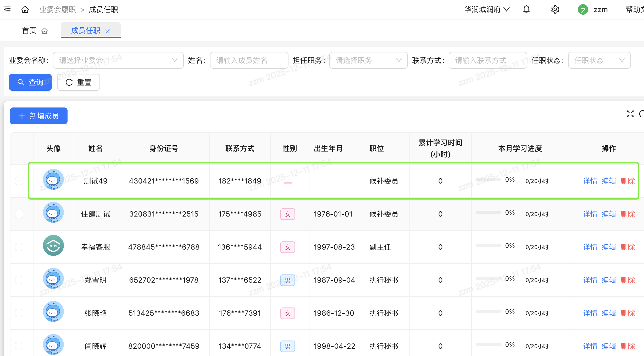The height and width of the screenshot is (356, 644).
Task: Click the zzm user avatar
Action: pyautogui.click(x=583, y=10)
